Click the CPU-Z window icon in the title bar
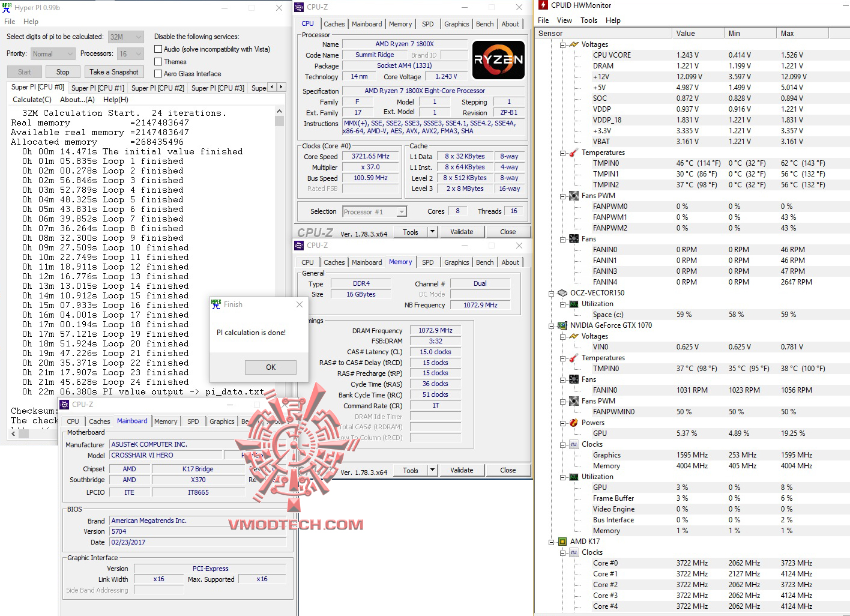850x616 pixels. (x=299, y=7)
